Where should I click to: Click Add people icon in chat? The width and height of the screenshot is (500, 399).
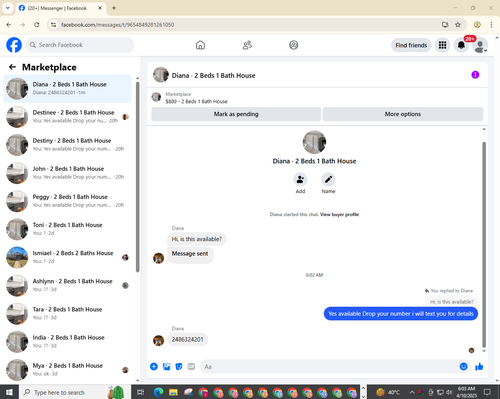click(300, 179)
